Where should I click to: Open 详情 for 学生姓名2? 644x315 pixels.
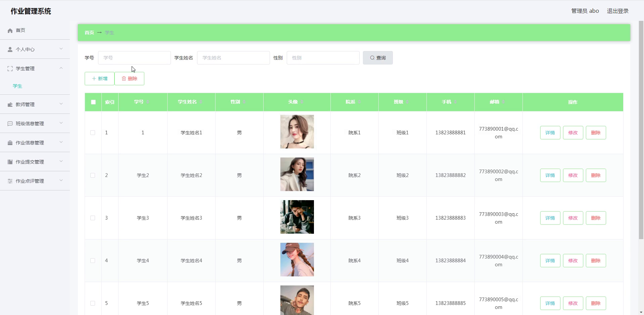(550, 175)
